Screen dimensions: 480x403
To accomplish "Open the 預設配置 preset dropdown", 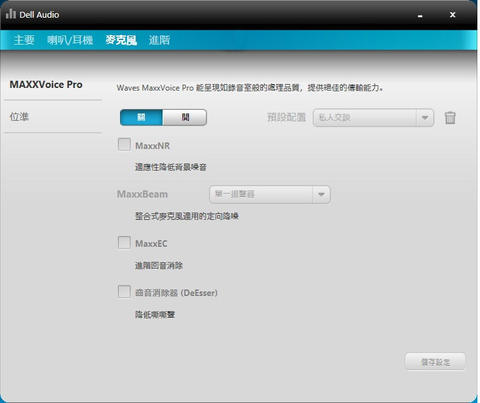I will click(373, 118).
